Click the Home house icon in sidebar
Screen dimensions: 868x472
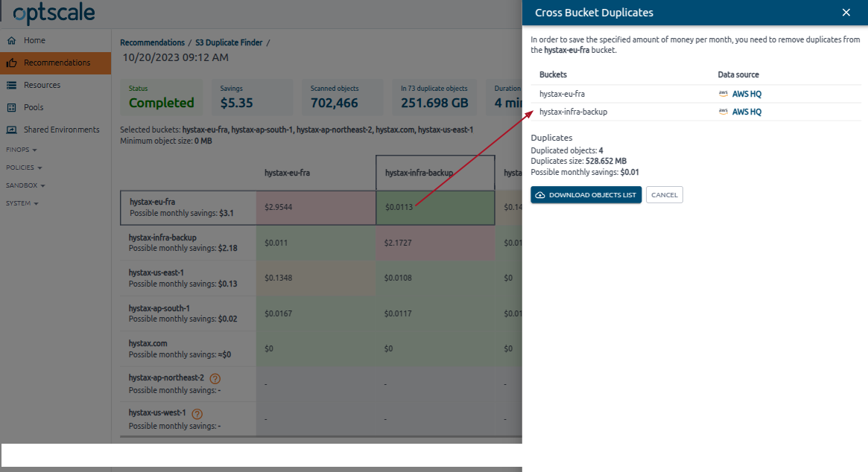tap(12, 40)
